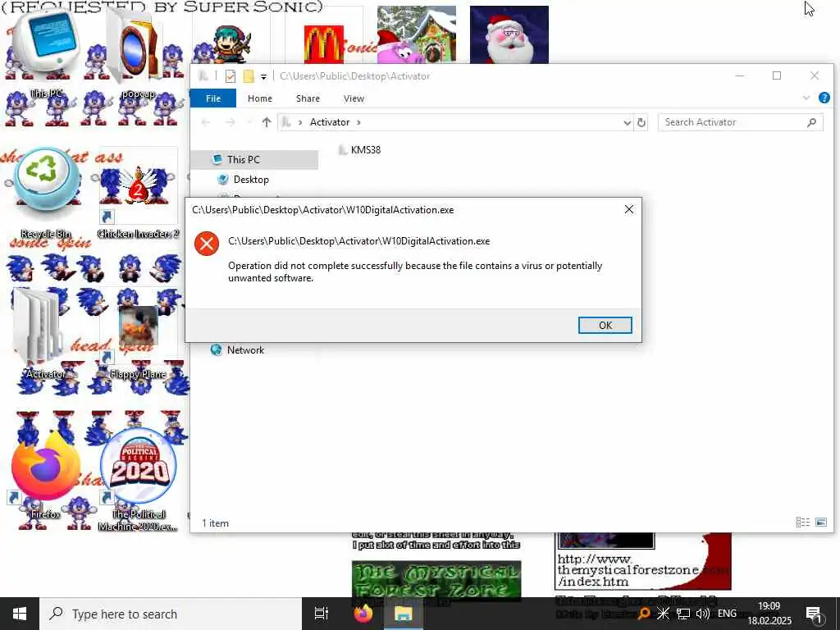
Task: Click File Explorer taskbar button
Action: (x=404, y=614)
